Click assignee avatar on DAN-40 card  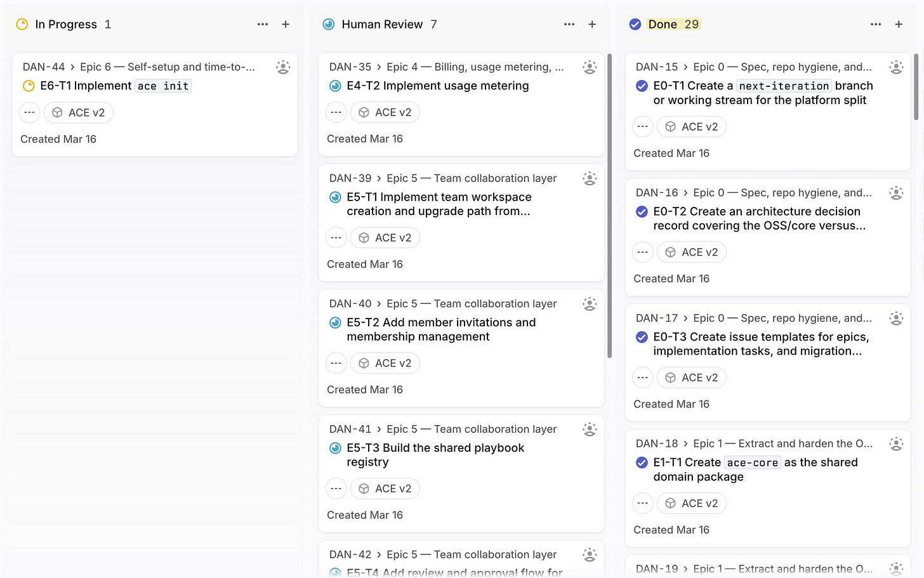[590, 305]
